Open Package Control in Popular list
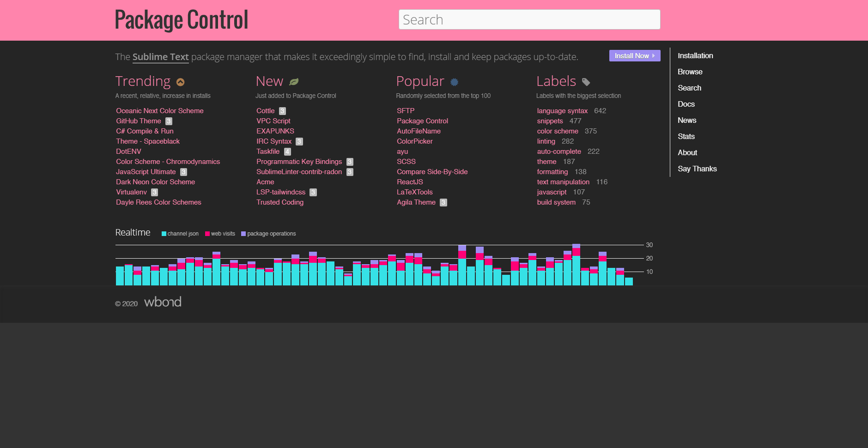Viewport: 868px width, 448px height. click(x=422, y=121)
